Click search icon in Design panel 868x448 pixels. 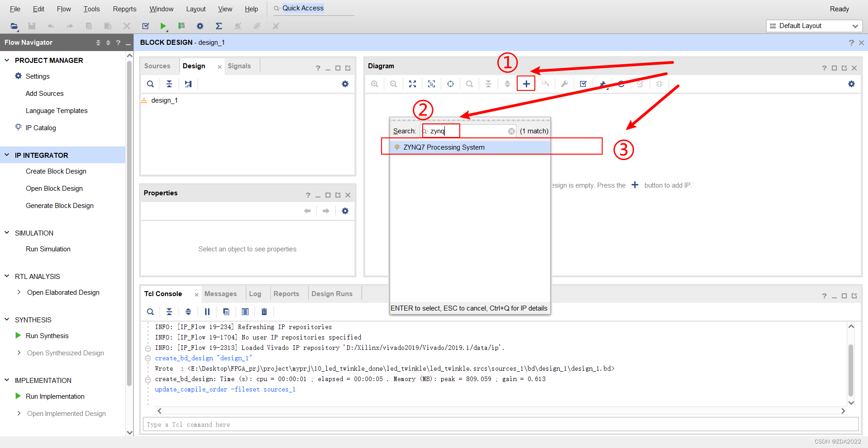click(151, 84)
